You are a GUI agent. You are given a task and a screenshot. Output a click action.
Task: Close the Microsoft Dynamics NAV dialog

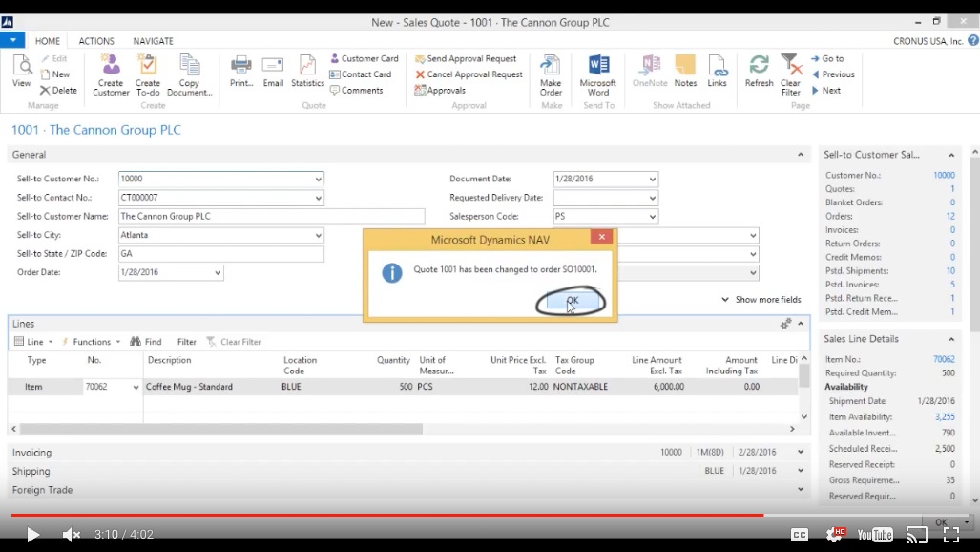601,237
